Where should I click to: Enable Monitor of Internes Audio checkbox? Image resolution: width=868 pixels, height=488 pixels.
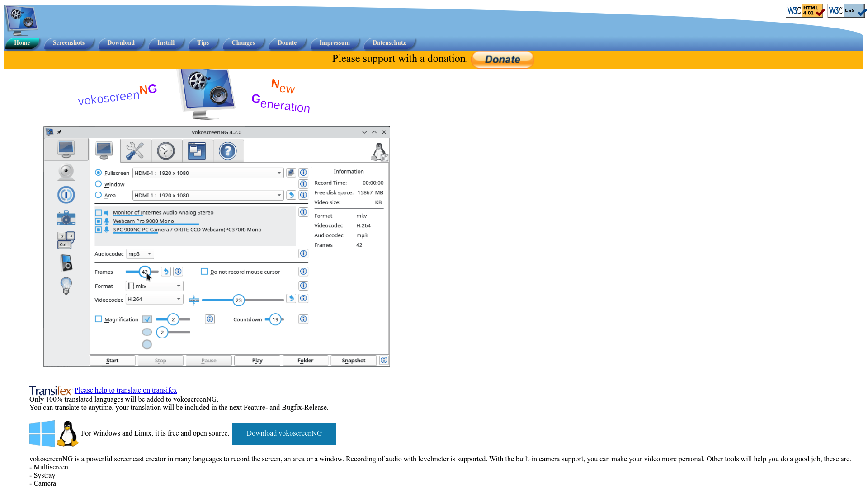pyautogui.click(x=98, y=213)
